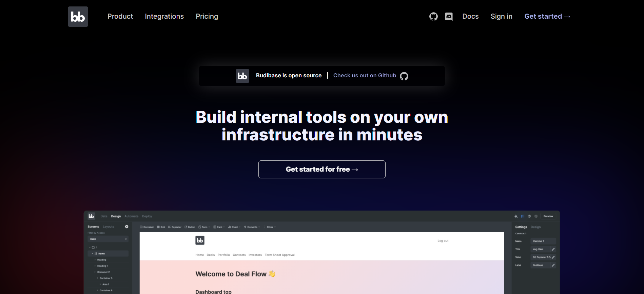Open the Other component dropdown
Screen dimensions: 644x294
(x=270, y=227)
